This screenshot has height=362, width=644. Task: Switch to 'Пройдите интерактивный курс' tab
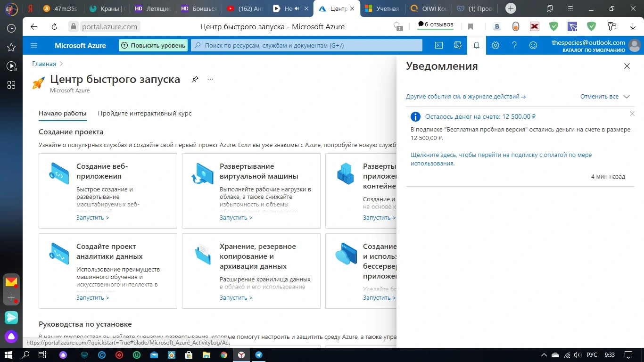point(145,114)
